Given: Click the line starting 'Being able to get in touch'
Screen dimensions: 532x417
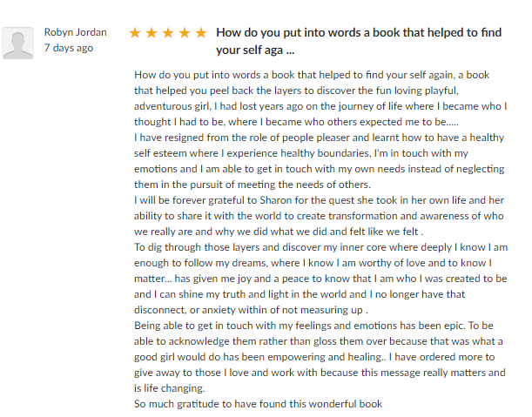Looking at the screenshot, I should [319, 326].
